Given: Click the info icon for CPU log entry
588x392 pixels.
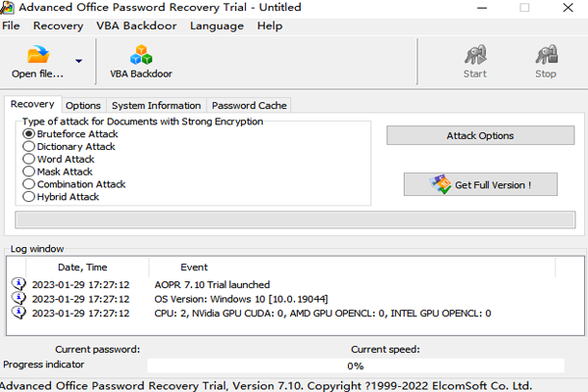Looking at the screenshot, I should 19,313.
